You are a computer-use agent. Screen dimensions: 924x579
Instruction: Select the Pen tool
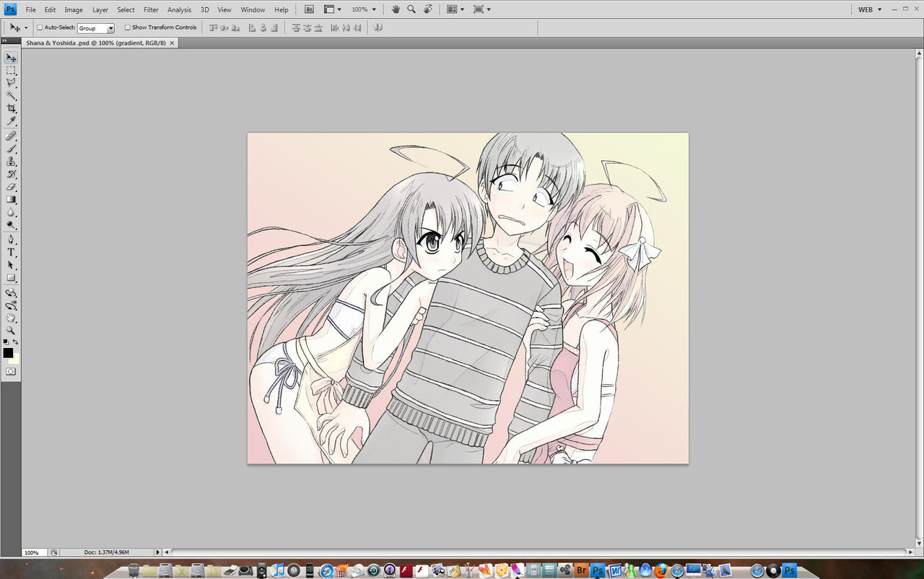pyautogui.click(x=11, y=240)
